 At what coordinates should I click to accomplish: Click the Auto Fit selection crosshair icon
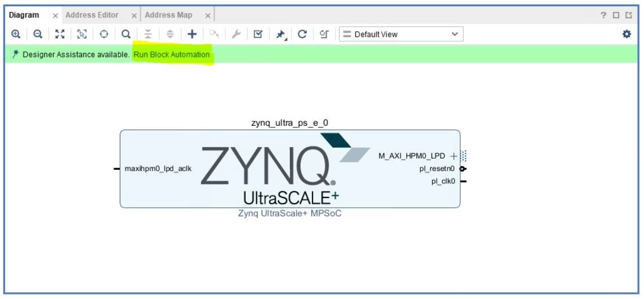[104, 34]
